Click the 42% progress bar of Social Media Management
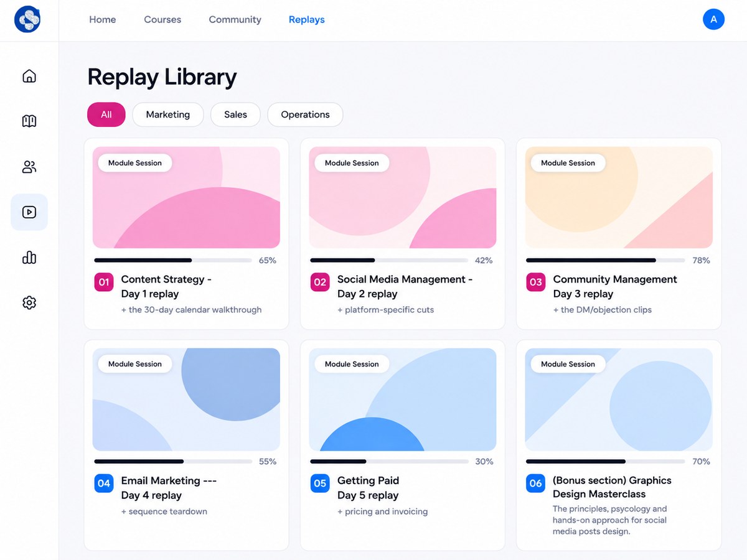This screenshot has height=560, width=747. point(389,260)
